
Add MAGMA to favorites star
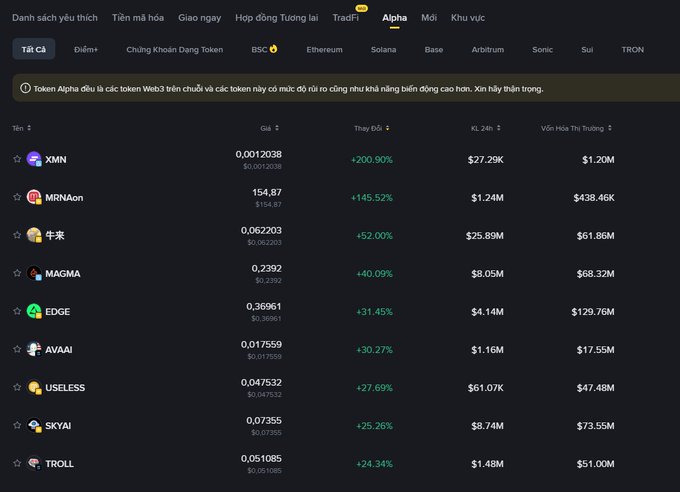(17, 273)
